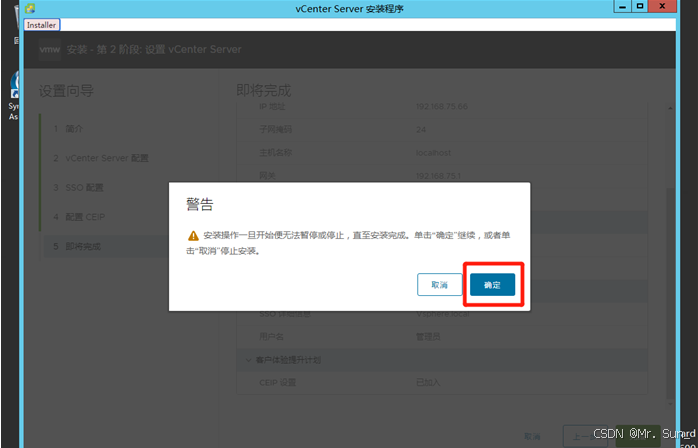Screen dimensions: 698x448
Task: Click the IP address value 192.168.75.66
Action: point(442,106)
